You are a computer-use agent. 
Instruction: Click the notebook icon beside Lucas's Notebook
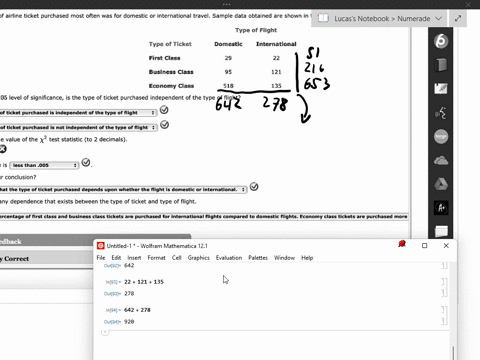point(323,18)
